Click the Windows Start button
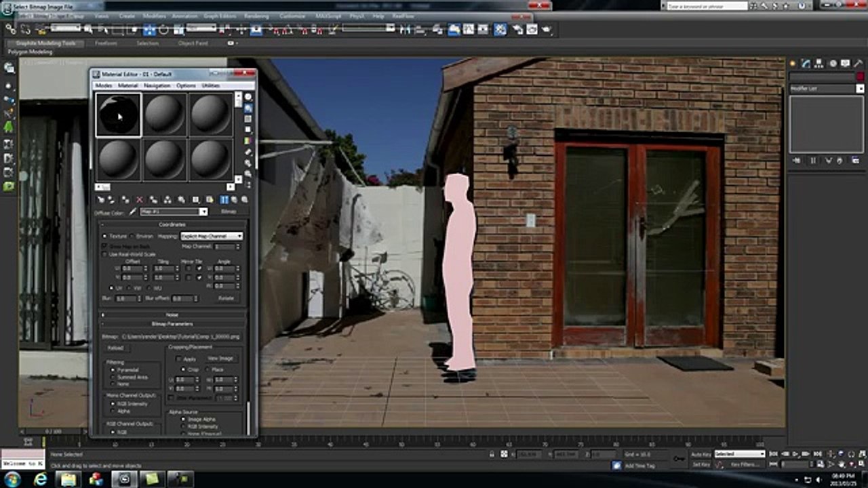Image resolution: width=868 pixels, height=488 pixels. pyautogui.click(x=12, y=479)
